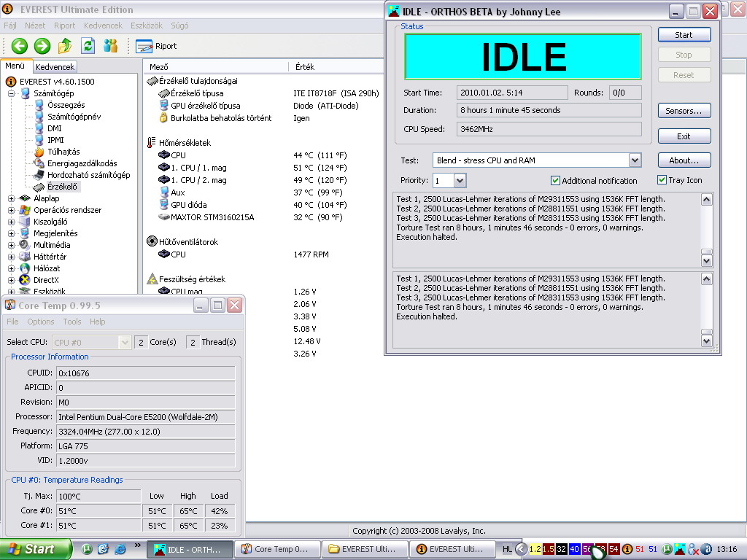Expand the Operációs rendszer node

11,210
